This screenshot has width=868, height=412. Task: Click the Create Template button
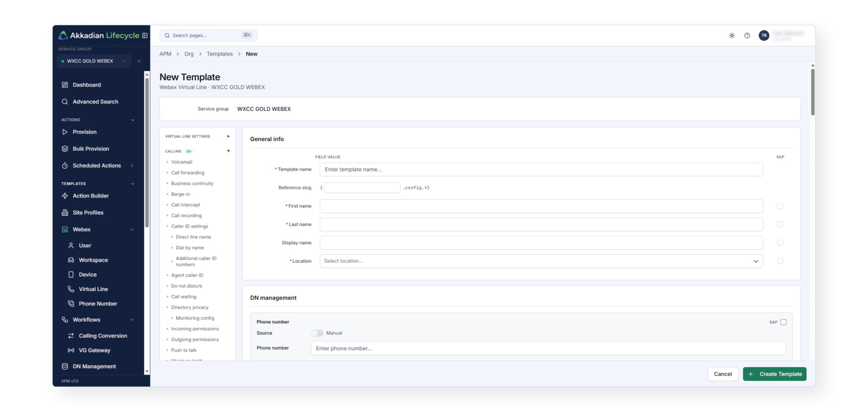coord(774,374)
